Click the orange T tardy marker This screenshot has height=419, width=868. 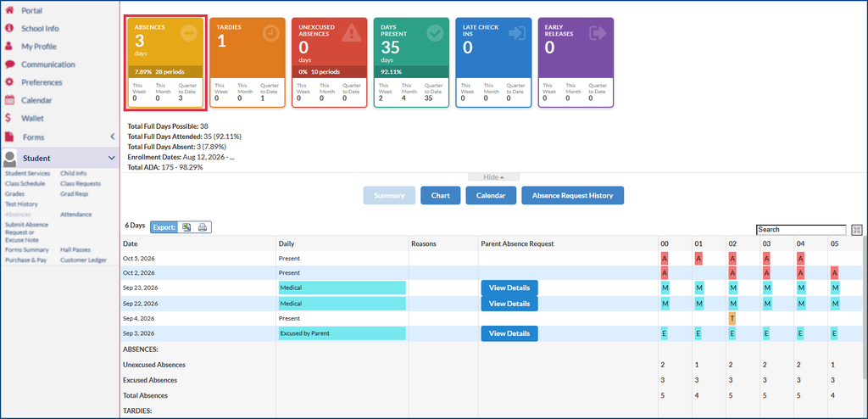732,319
